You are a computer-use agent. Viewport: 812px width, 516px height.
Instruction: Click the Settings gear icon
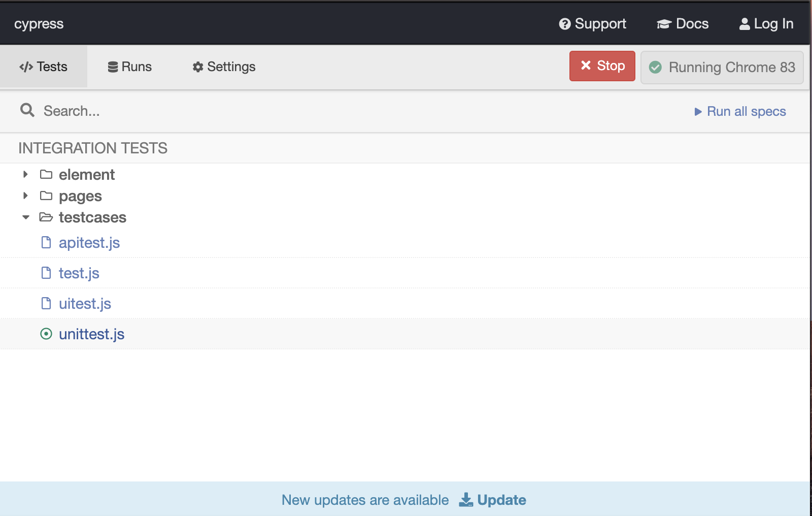[x=198, y=67]
